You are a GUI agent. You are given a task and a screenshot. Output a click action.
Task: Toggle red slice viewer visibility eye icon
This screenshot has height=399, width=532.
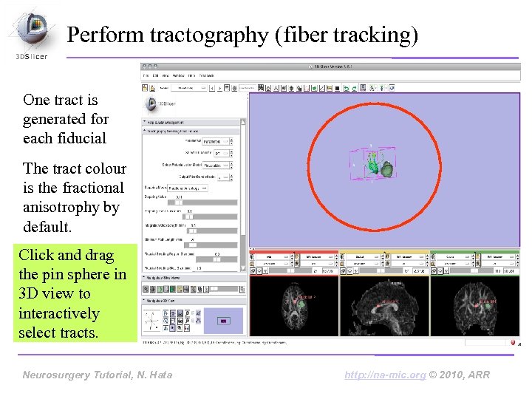click(259, 270)
